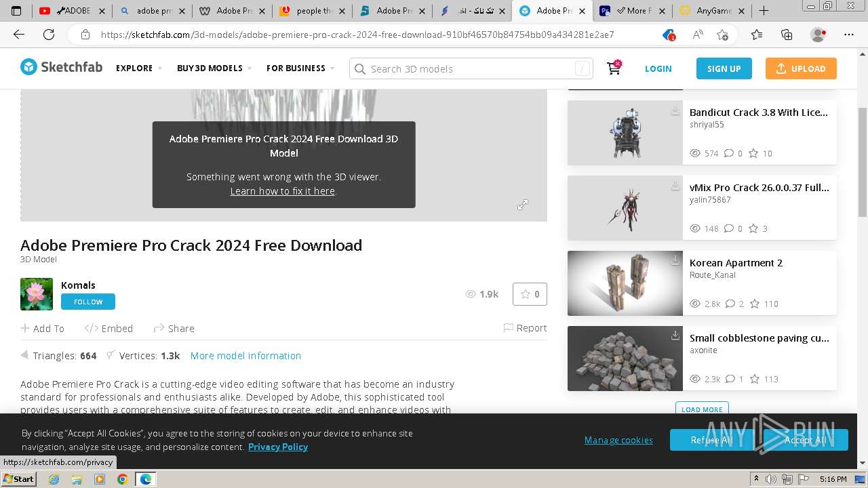Expand the FOR BUSINESS dropdown
868x488 pixels.
(x=300, y=68)
